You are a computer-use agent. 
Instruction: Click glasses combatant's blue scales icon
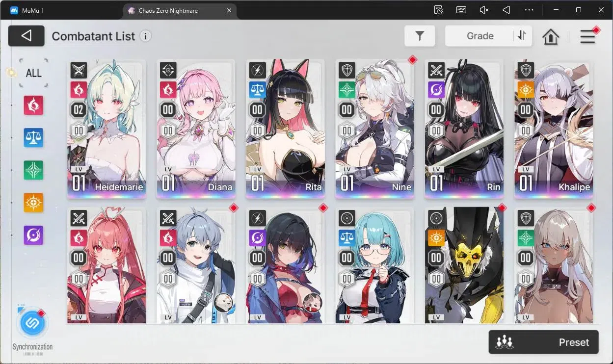346,238
